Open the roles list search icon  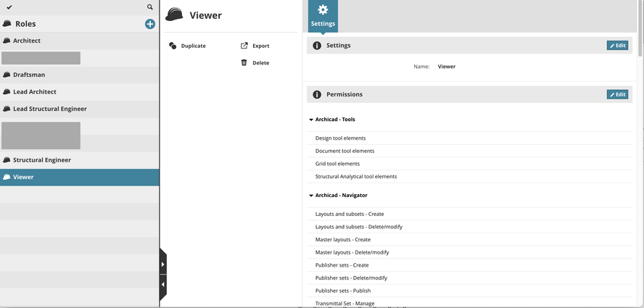coord(150,7)
